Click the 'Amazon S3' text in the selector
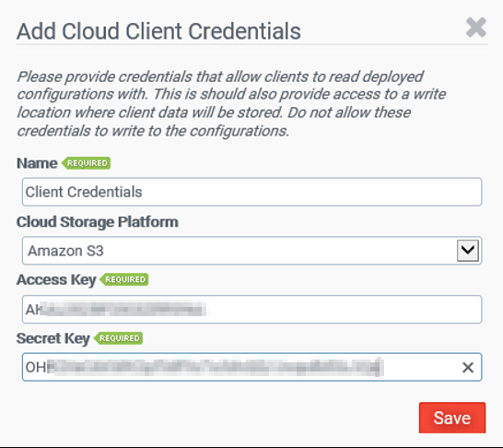The image size is (503, 448). (65, 251)
